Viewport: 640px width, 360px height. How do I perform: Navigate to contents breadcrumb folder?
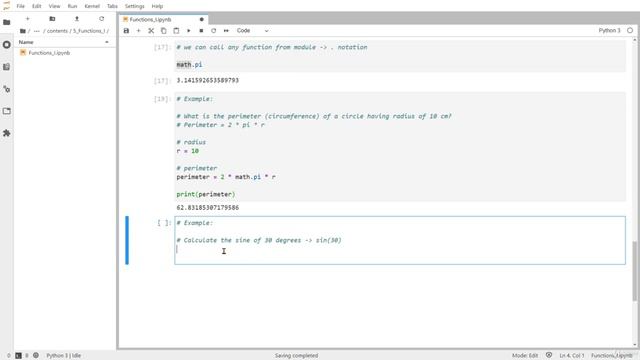(x=57, y=31)
